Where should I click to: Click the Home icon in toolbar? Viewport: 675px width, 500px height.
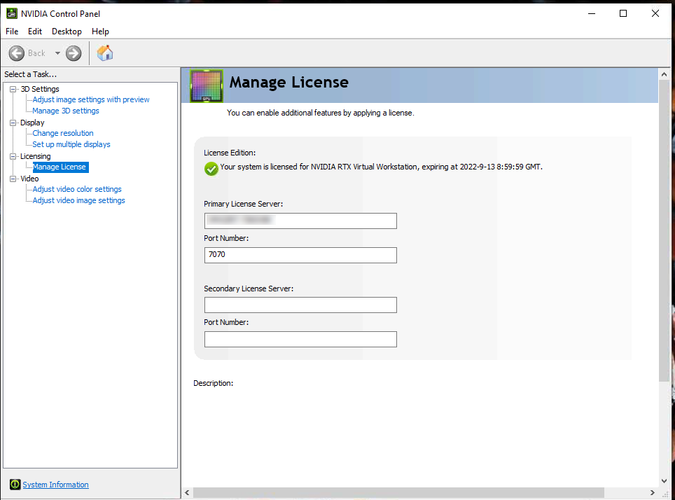(x=105, y=53)
